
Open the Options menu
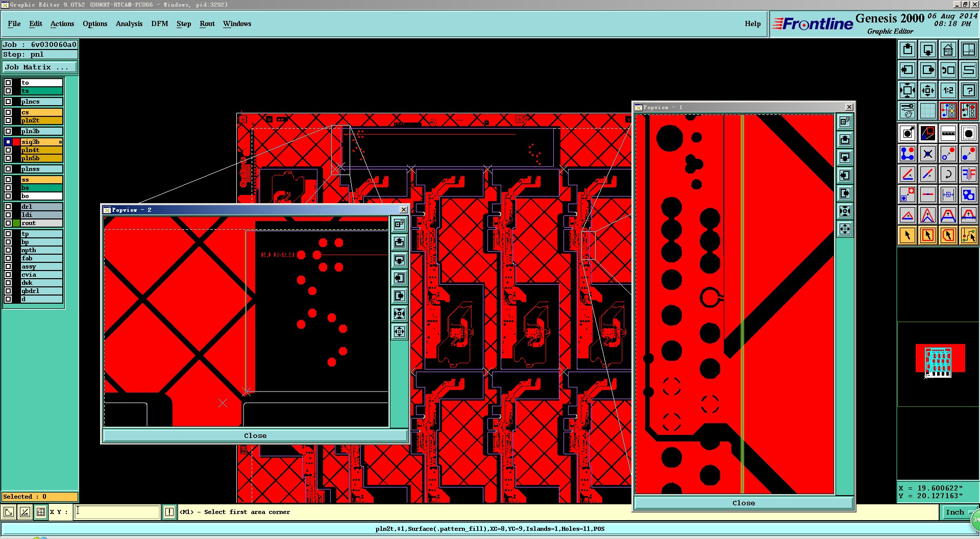tap(95, 23)
